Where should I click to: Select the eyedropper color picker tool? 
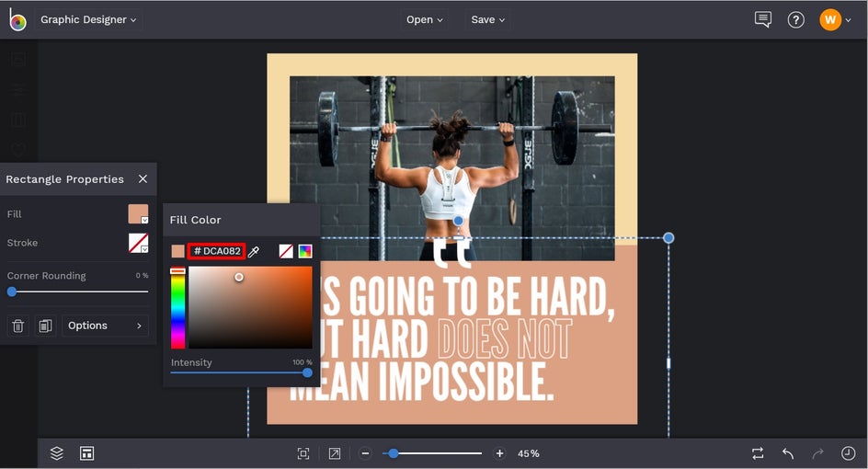click(x=254, y=251)
